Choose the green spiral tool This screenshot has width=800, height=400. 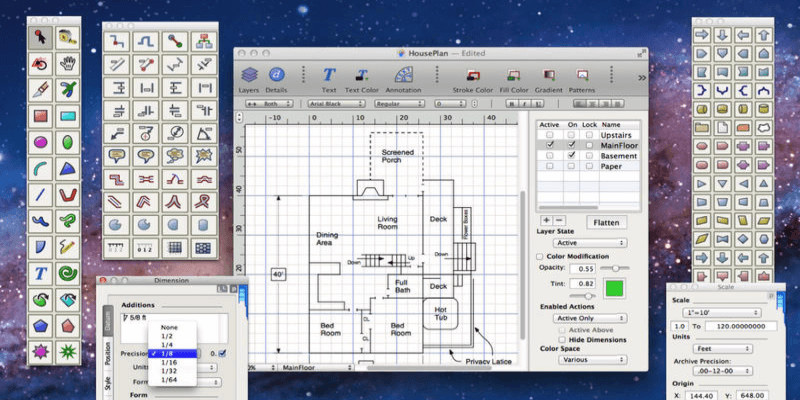67,273
